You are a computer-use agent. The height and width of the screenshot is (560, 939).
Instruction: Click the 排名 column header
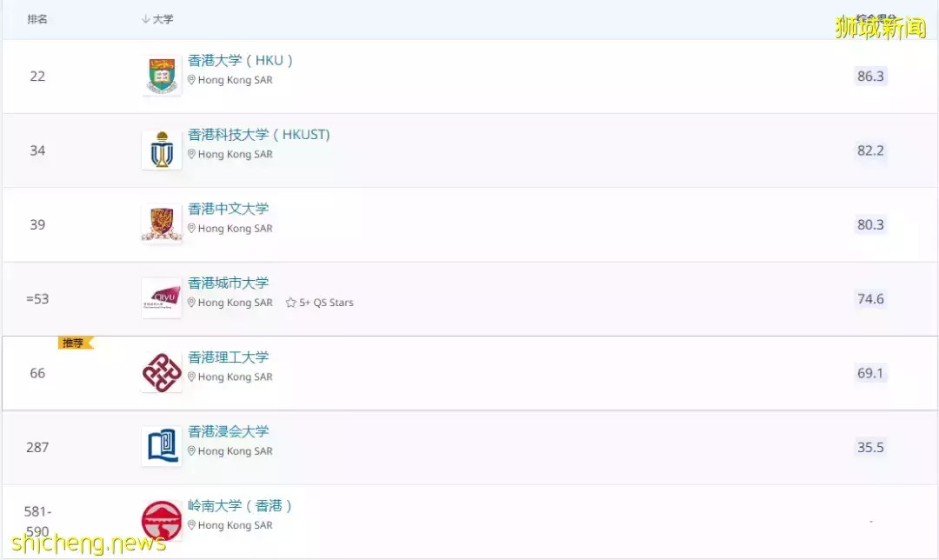click(x=37, y=19)
